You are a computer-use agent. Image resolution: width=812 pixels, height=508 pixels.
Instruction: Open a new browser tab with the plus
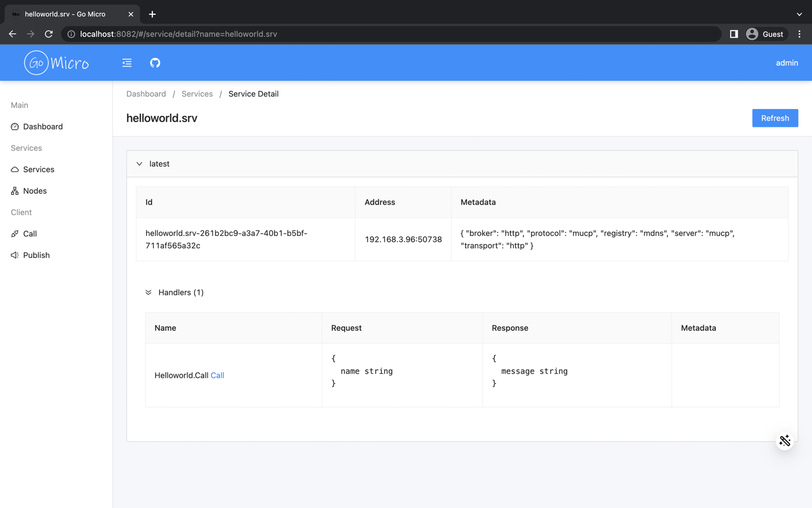152,14
